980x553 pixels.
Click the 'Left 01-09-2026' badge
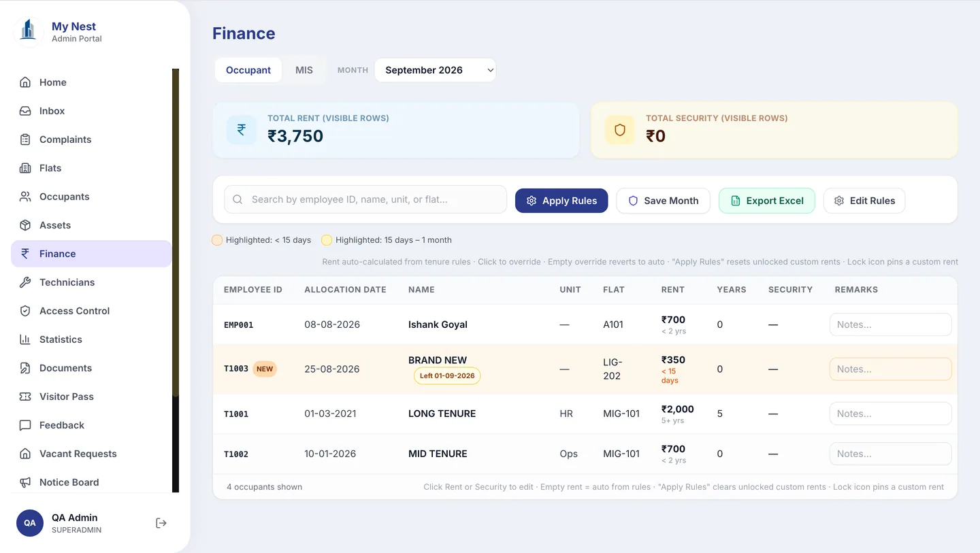(x=447, y=376)
